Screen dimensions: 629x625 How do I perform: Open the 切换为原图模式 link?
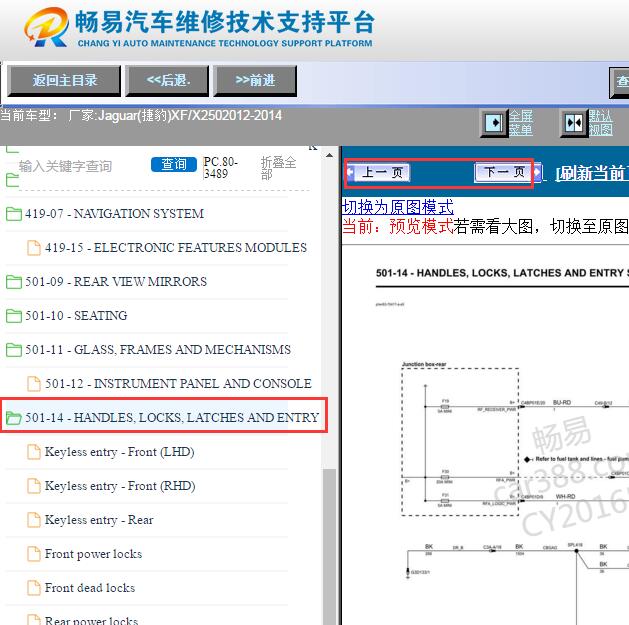pyautogui.click(x=398, y=207)
